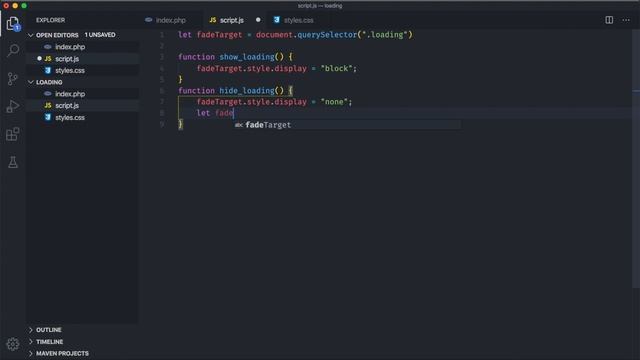Open the Manage gear settings menu
This screenshot has height=360, width=640.
[13, 344]
